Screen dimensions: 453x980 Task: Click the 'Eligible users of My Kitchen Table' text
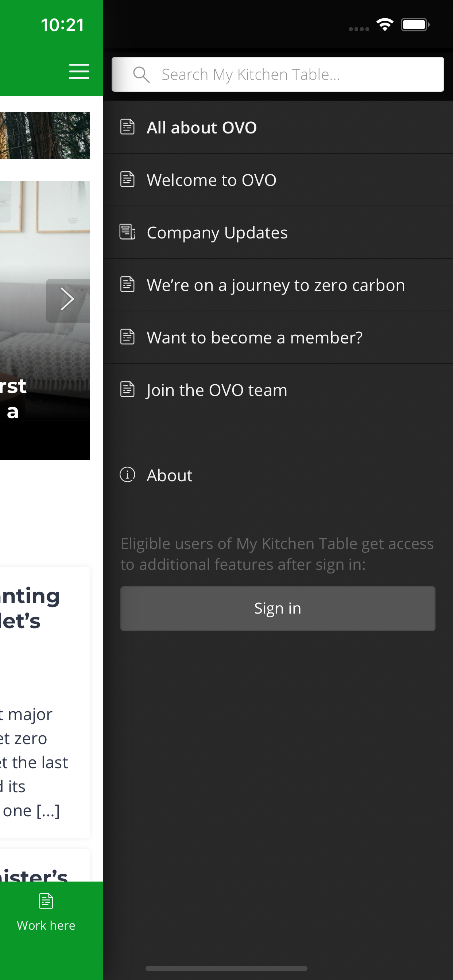click(x=277, y=554)
